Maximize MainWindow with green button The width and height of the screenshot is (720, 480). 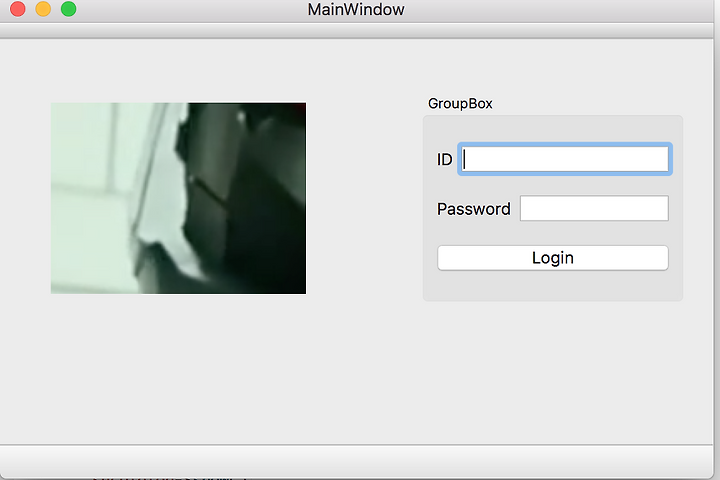[69, 9]
